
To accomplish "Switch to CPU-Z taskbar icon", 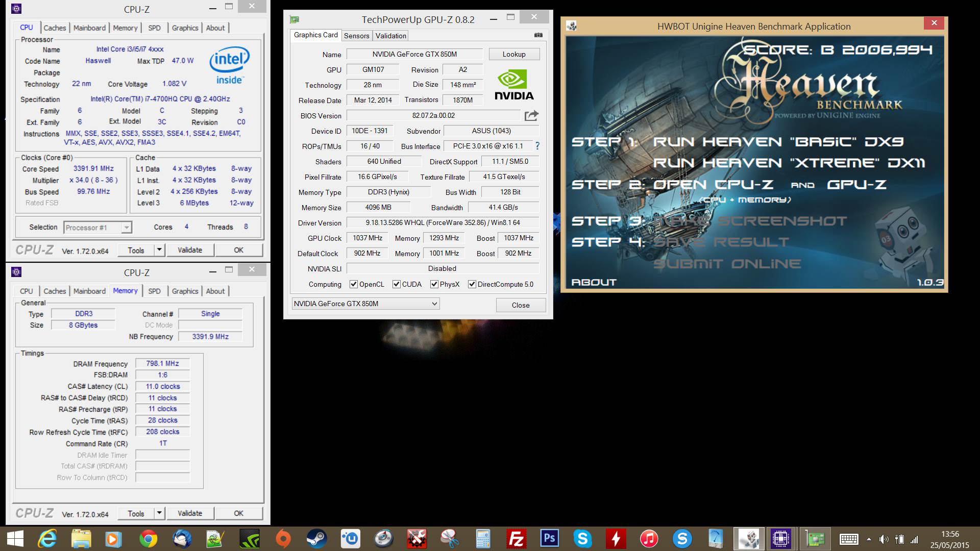I will [x=781, y=539].
